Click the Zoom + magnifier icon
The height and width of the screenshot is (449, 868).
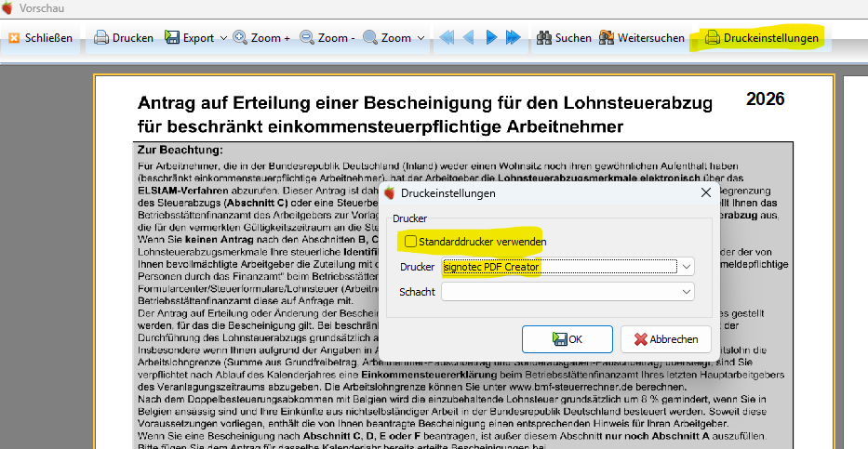240,37
